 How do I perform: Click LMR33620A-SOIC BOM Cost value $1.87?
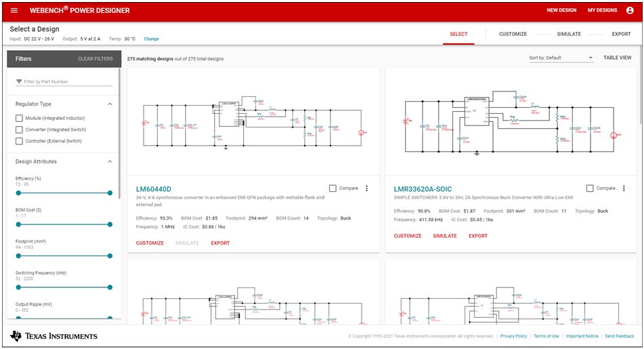(x=469, y=211)
